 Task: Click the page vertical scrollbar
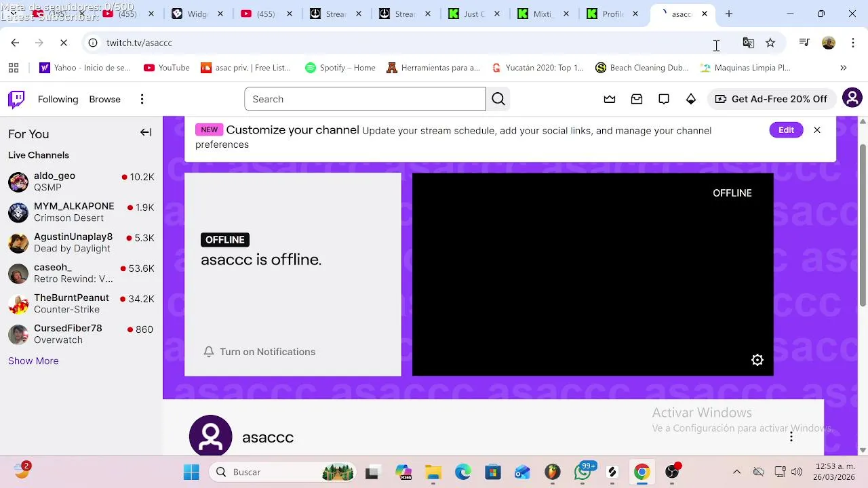863,224
